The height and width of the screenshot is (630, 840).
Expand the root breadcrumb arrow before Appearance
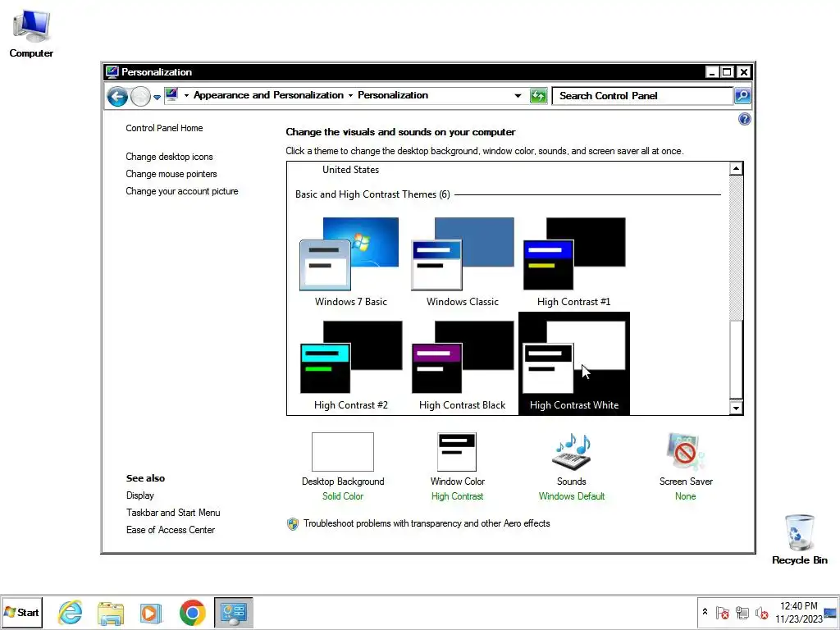tap(186, 95)
